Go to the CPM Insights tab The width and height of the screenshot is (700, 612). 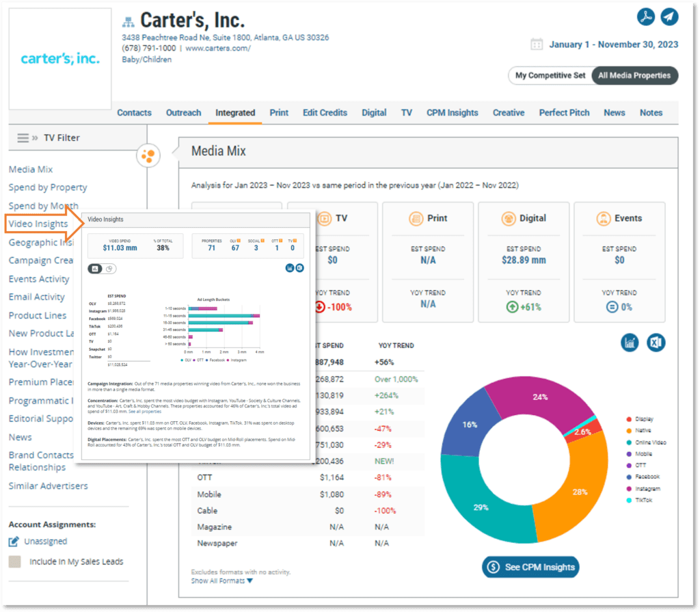453,113
